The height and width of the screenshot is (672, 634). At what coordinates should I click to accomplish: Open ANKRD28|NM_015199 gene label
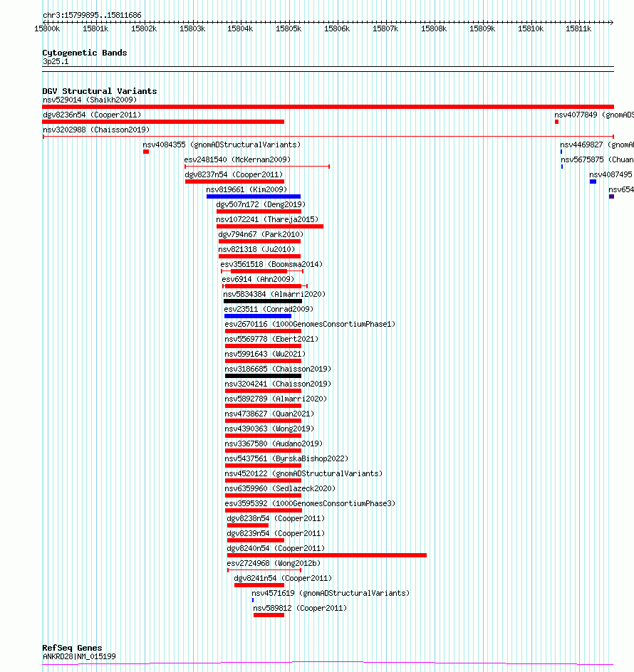79,656
